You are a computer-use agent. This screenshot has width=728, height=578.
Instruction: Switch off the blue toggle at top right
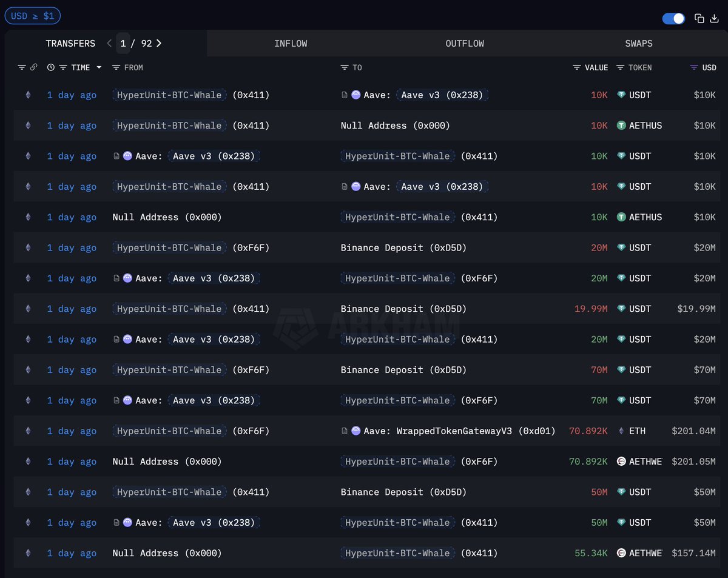tap(673, 18)
